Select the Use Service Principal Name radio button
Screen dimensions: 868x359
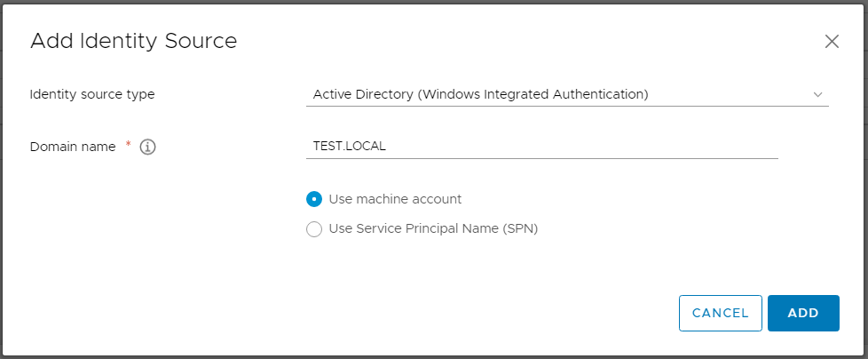[x=314, y=228]
